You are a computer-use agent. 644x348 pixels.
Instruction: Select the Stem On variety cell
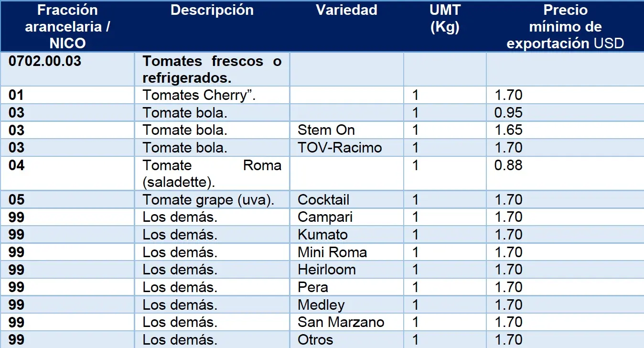click(x=347, y=130)
